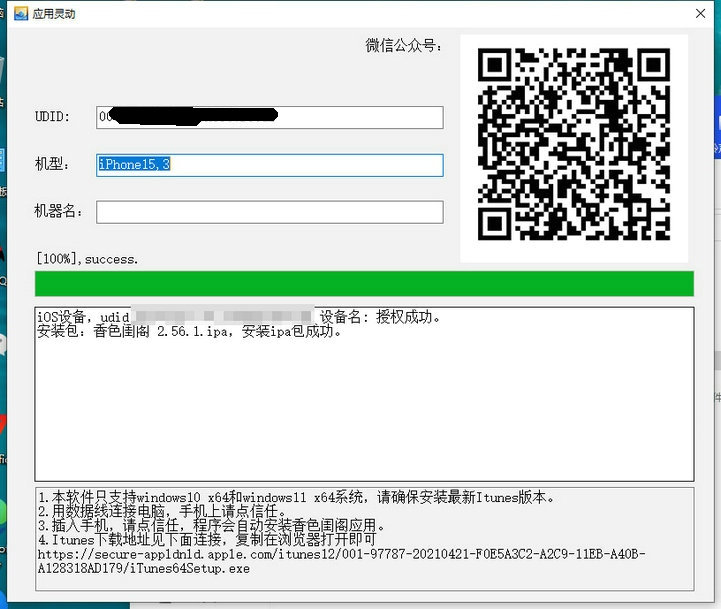Click the empty 机器名 input field
The image size is (721, 609).
(x=269, y=212)
